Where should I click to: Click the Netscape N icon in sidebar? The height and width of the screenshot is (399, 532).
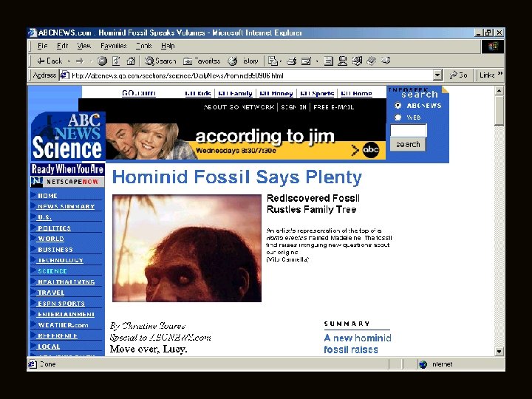(x=36, y=182)
